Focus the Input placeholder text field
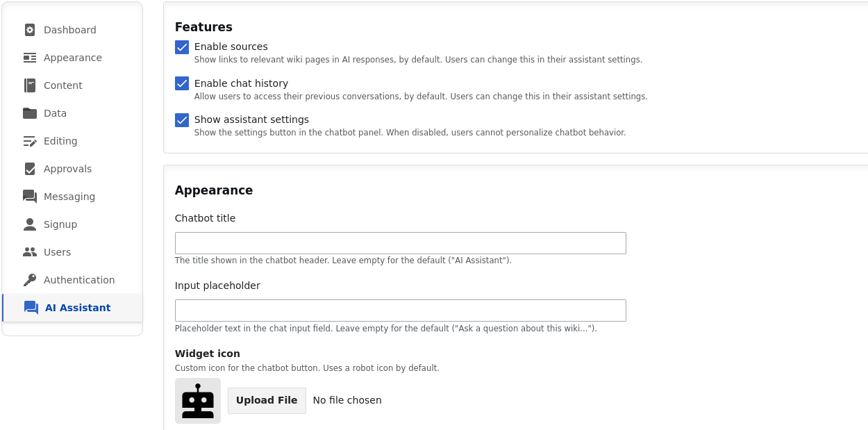Screen dimensions: 868x430 click(400, 310)
